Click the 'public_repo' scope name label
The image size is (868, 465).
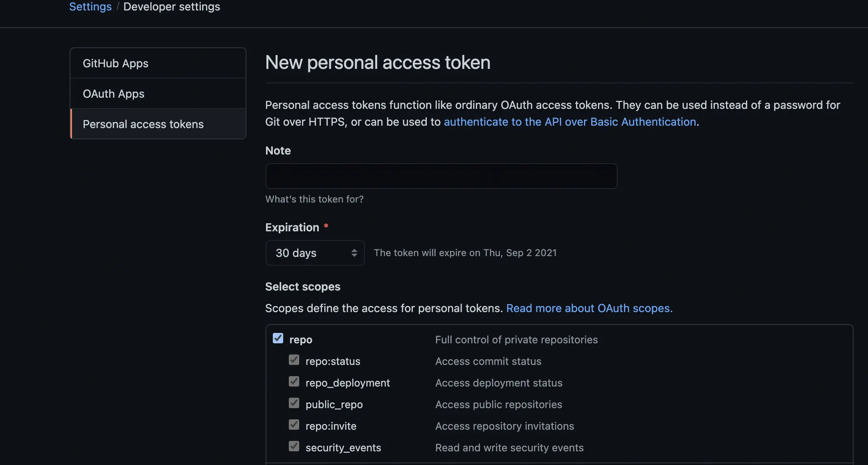click(x=334, y=405)
